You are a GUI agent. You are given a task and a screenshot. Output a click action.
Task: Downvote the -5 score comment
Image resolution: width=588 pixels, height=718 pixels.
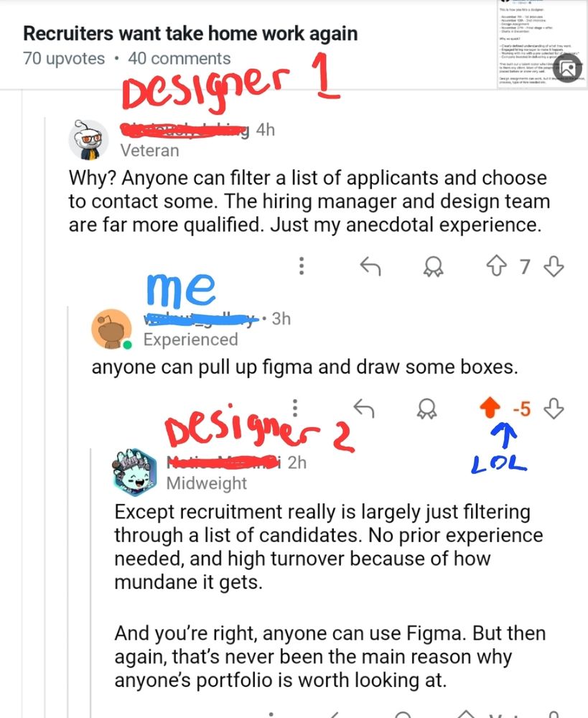[554, 409]
